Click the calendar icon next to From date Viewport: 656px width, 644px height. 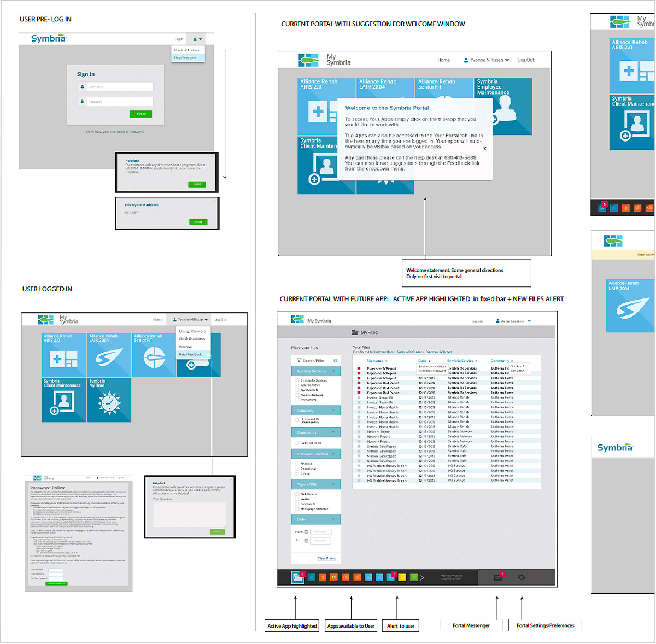tap(306, 531)
